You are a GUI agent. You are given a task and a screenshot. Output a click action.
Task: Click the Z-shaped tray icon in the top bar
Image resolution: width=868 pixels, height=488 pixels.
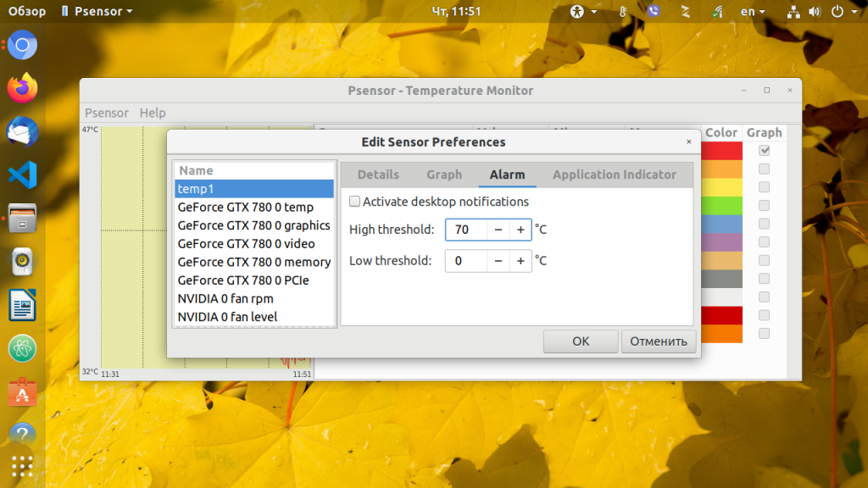(685, 11)
